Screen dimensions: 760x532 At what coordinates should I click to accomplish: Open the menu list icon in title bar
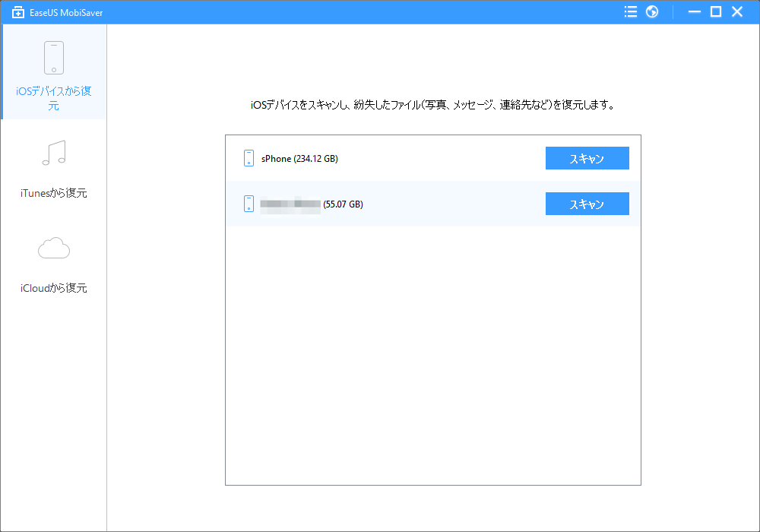point(631,11)
